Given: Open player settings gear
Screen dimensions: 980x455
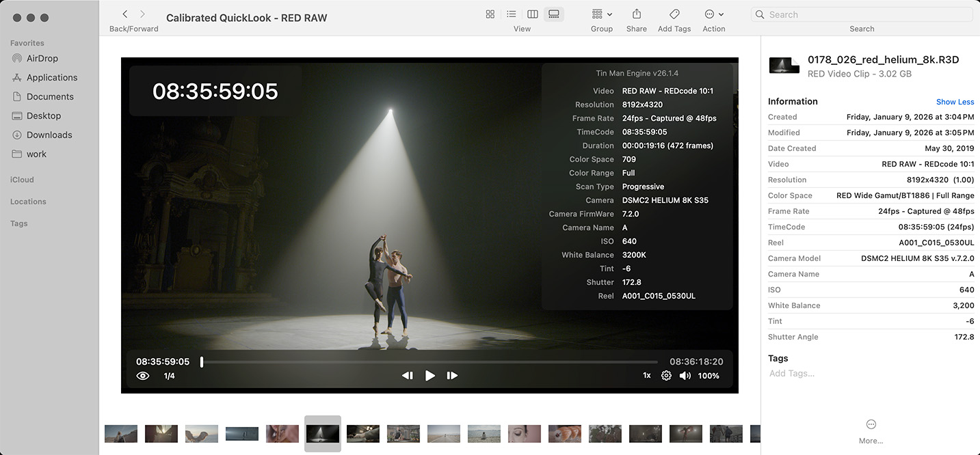Looking at the screenshot, I should coord(666,376).
